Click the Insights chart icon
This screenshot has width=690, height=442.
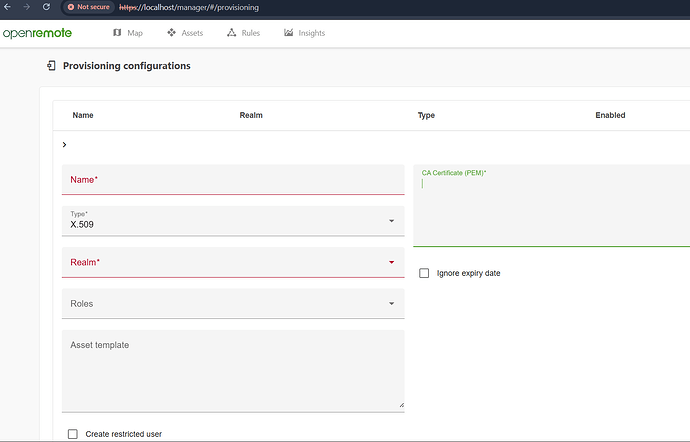[288, 33]
